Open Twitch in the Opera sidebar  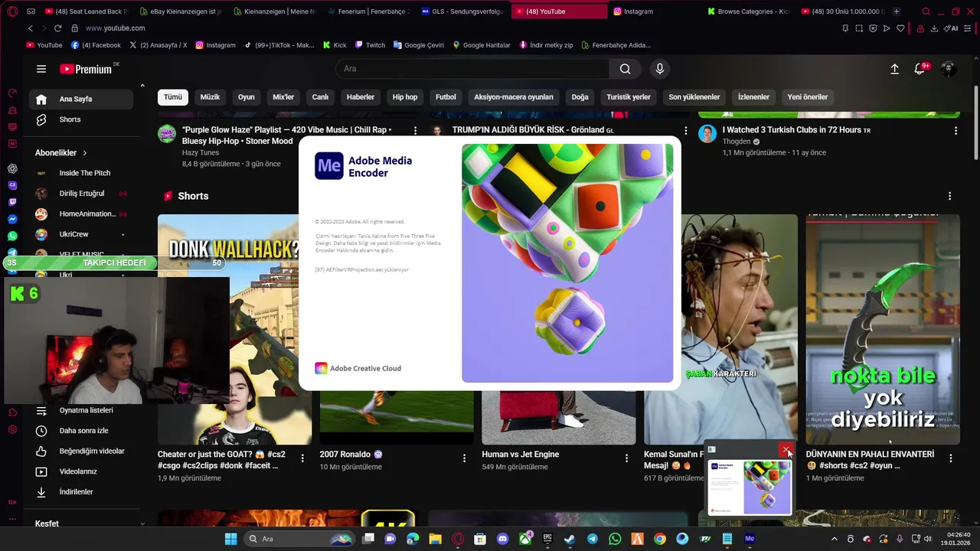12,202
